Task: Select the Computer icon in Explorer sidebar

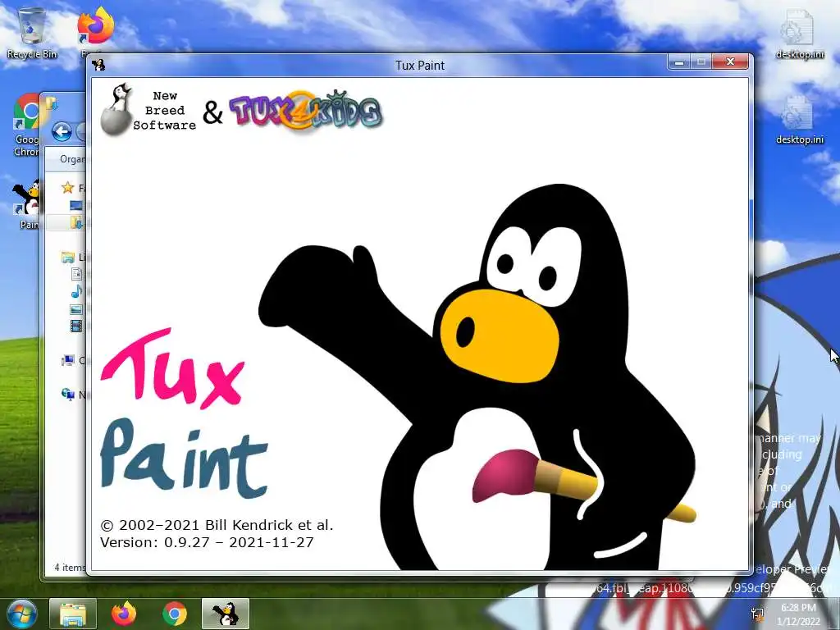Action: click(68, 361)
